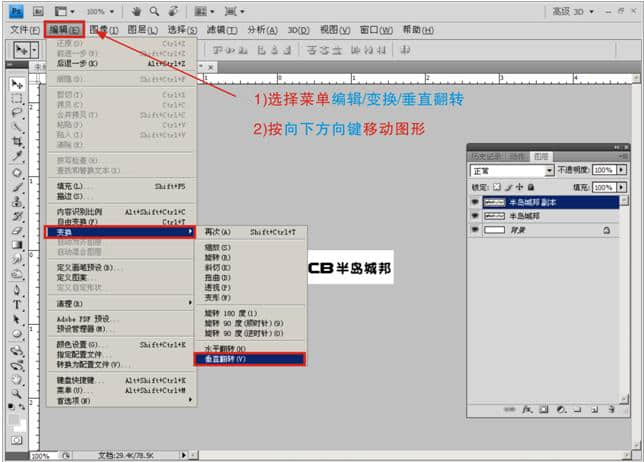
Task: Switch to the 历史记录 panel tab
Action: pyautogui.click(x=485, y=156)
